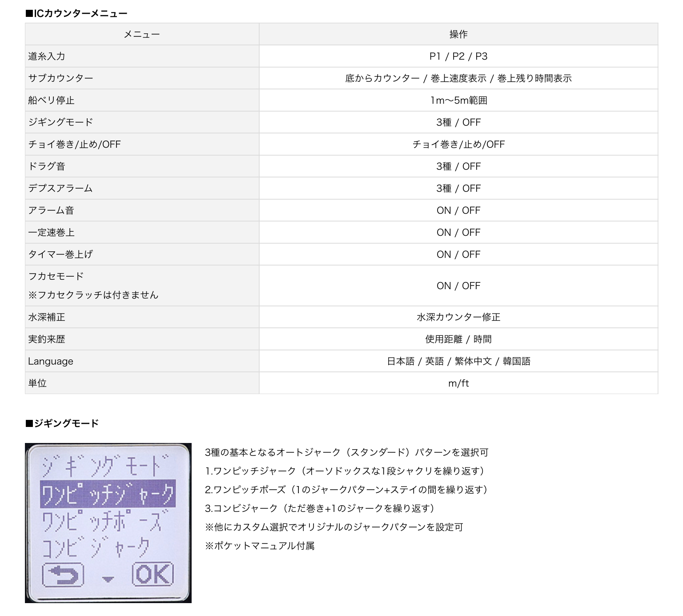Click the ■ジギングモード section heading
Screen dimensions: 683x616
[62, 423]
